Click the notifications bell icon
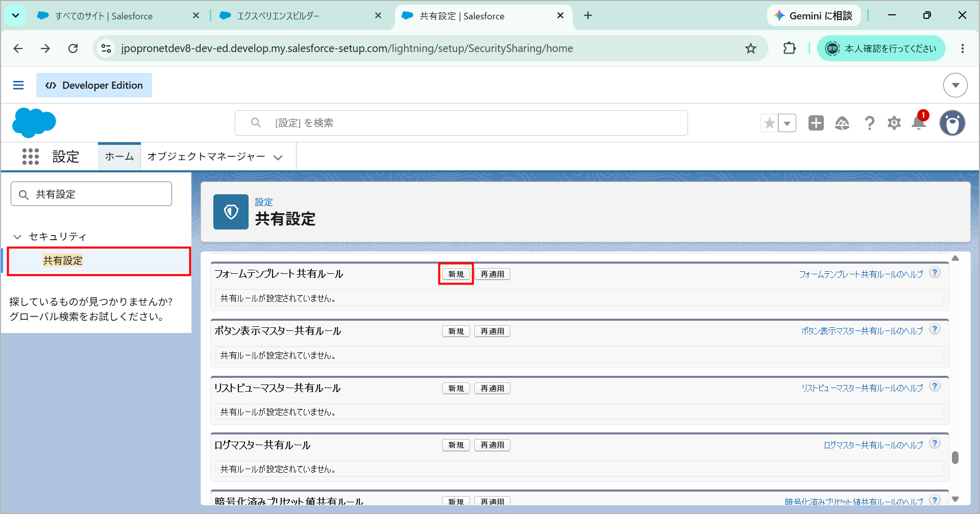Image resolution: width=980 pixels, height=514 pixels. [x=919, y=123]
